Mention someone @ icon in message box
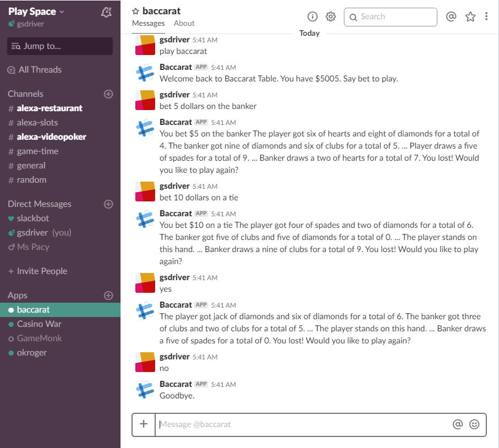 [x=458, y=424]
